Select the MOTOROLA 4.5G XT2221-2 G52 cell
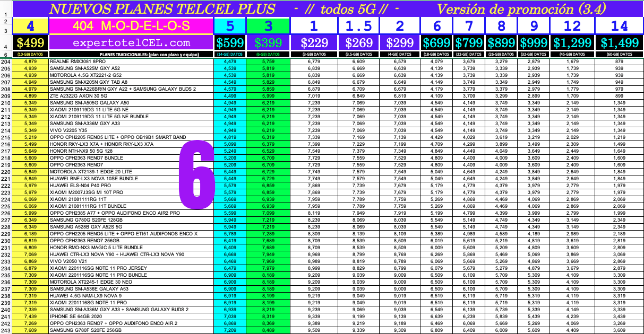This screenshot has width=644, height=334. tap(131, 75)
